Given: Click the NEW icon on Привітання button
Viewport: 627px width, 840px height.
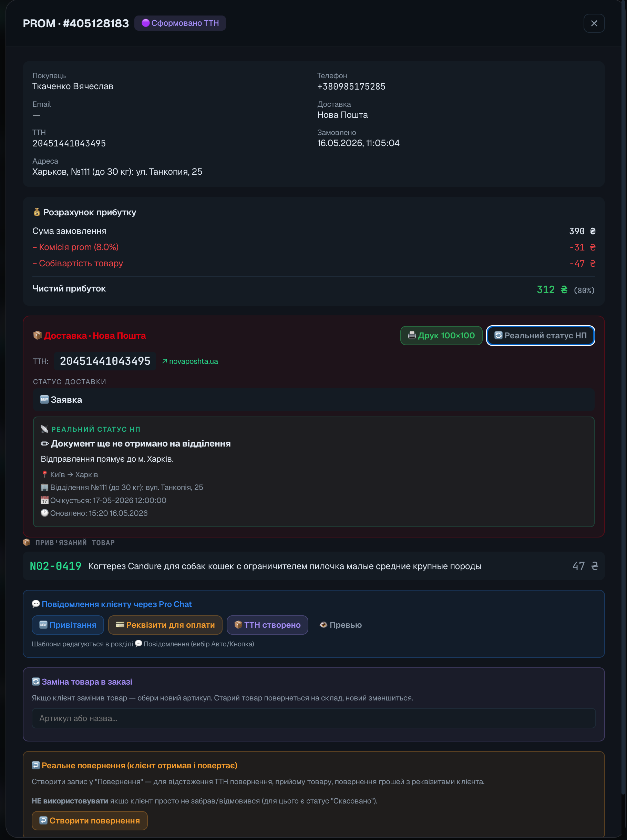Looking at the screenshot, I should tap(43, 624).
